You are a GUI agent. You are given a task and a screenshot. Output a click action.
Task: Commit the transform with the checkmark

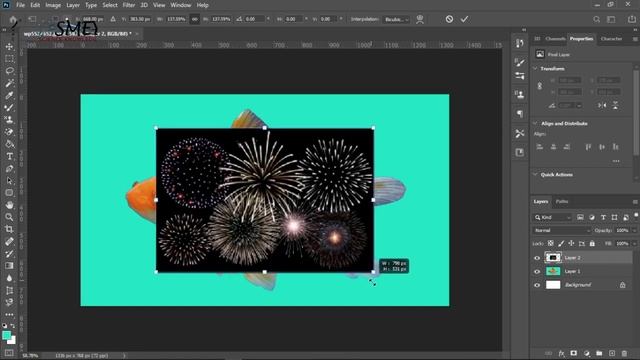click(464, 19)
